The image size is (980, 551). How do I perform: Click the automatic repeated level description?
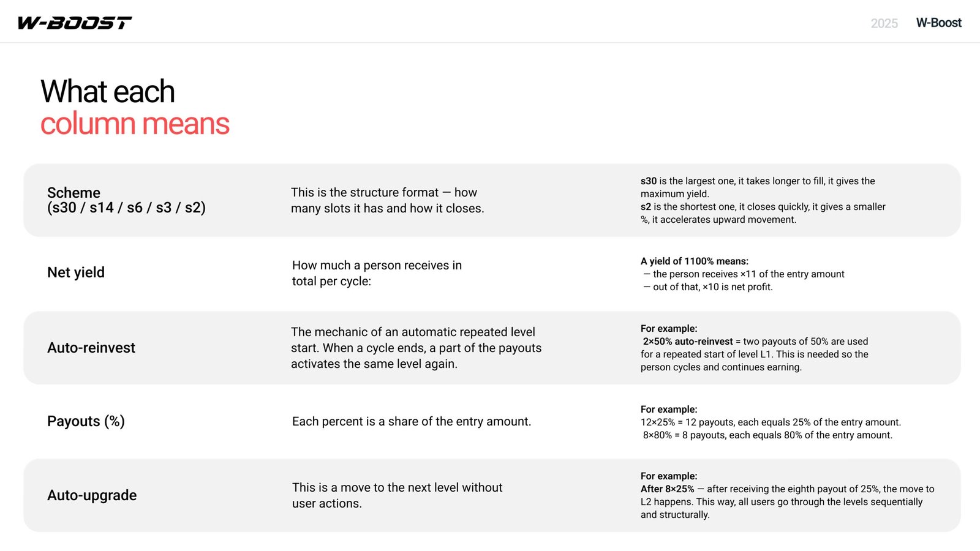coord(416,348)
